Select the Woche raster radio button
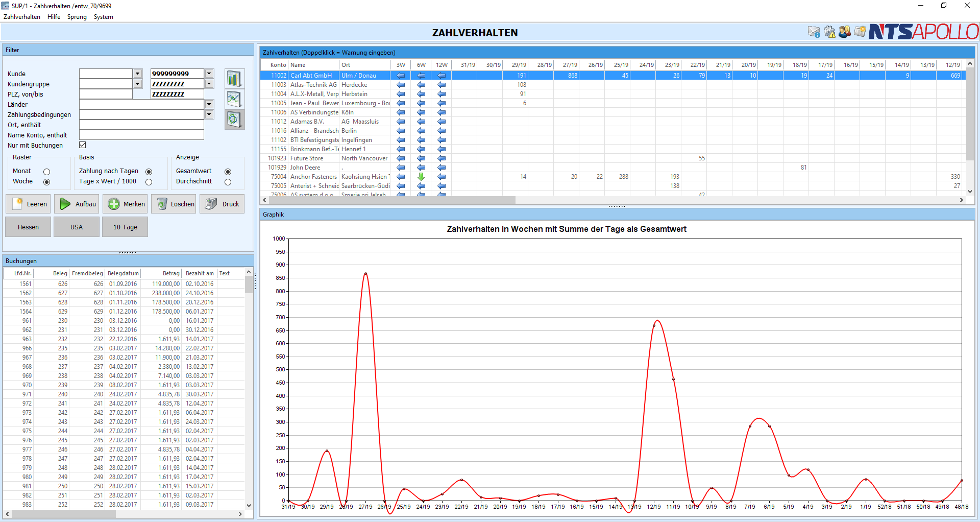Screen dimensions: 980x522 46,182
